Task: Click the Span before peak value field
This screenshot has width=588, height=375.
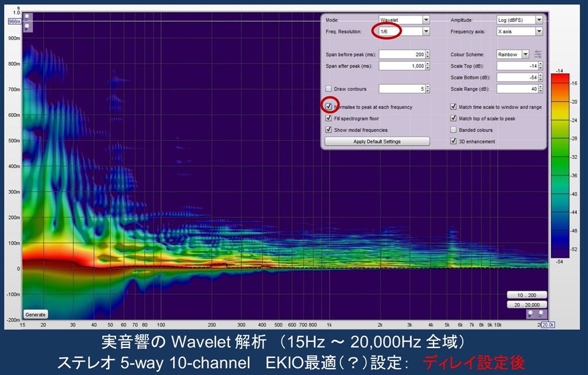Action: [x=401, y=55]
